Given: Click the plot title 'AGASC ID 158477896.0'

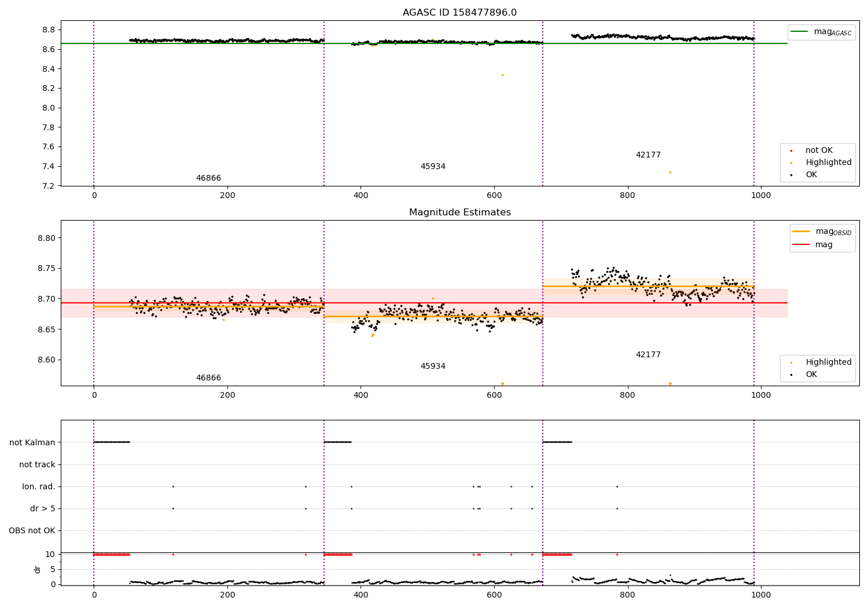Looking at the screenshot, I should pyautogui.click(x=459, y=13).
